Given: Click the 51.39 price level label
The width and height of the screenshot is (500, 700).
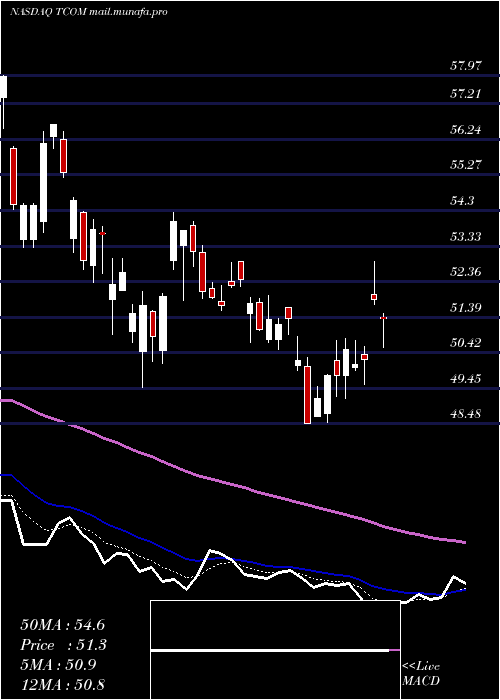Looking at the screenshot, I should (x=466, y=307).
